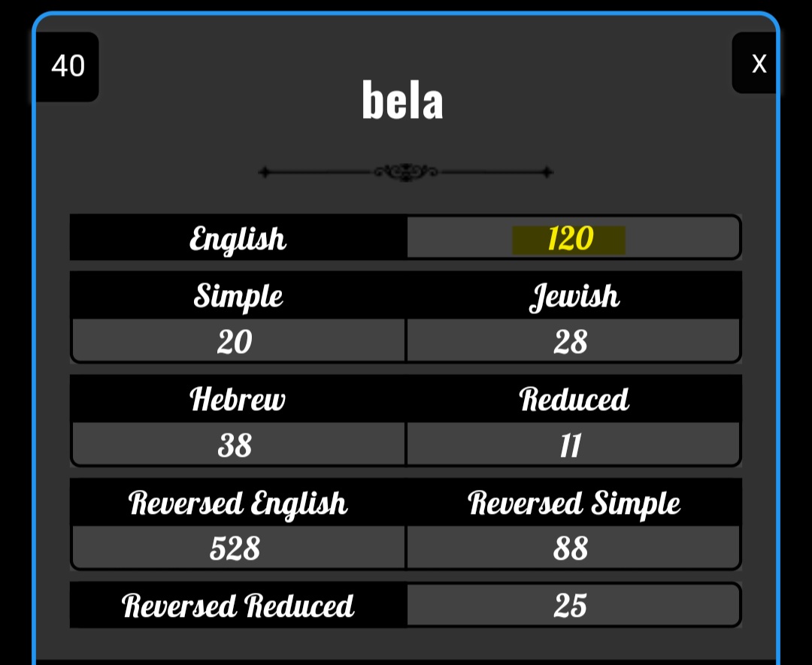Click the Jewish cipher header
Screen dimensions: 812x665
click(x=574, y=295)
